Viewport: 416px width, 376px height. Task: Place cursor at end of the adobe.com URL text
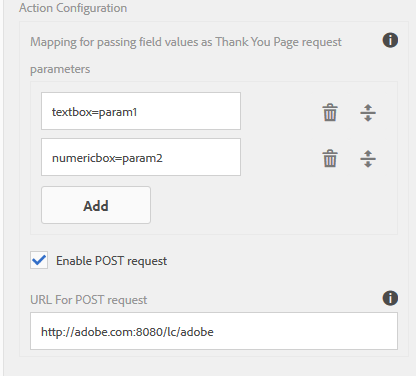pyautogui.click(x=214, y=332)
